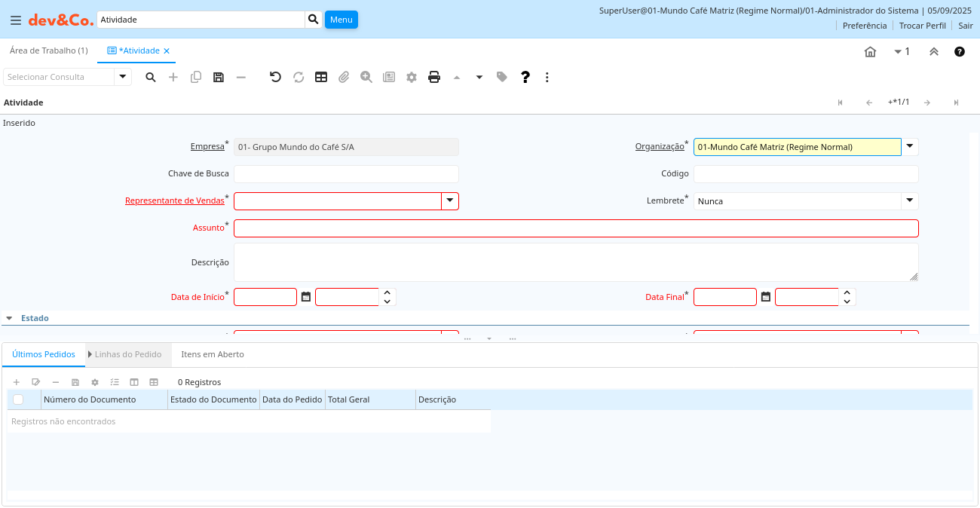
Task: Open the Lembrete dropdown arrow
Action: pyautogui.click(x=910, y=200)
